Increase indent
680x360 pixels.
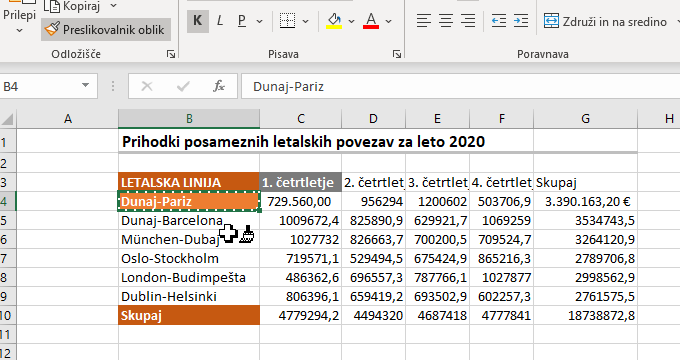coord(521,21)
